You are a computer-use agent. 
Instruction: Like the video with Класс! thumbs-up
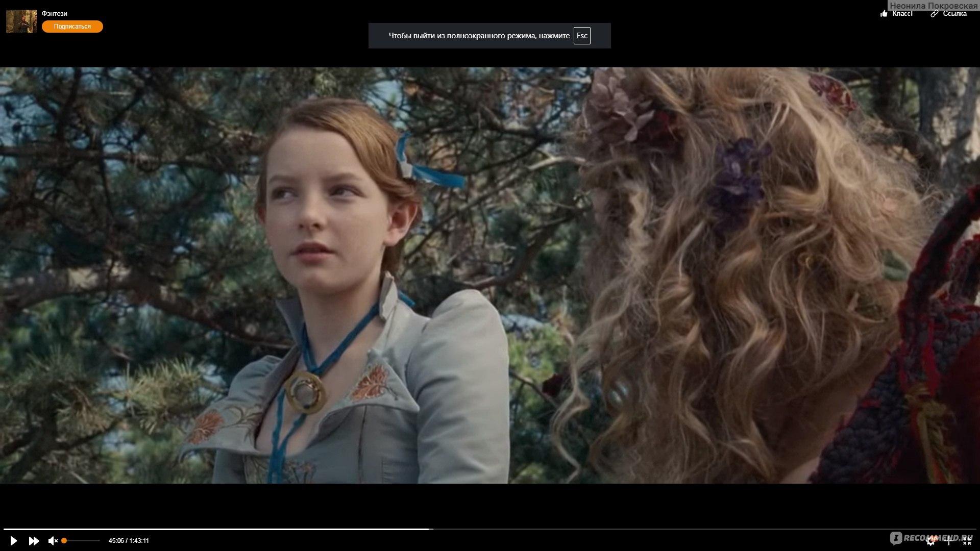pyautogui.click(x=884, y=14)
